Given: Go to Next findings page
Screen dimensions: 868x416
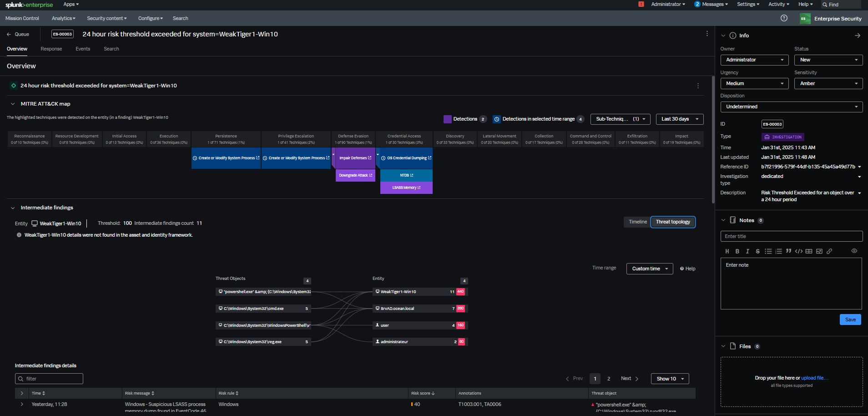Looking at the screenshot, I should [x=630, y=379].
